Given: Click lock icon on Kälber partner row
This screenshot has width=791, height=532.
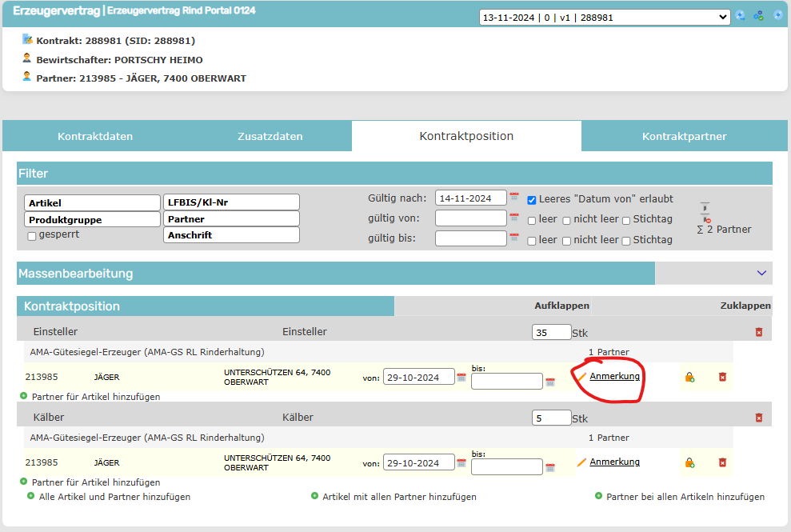Looking at the screenshot, I should 689,462.
